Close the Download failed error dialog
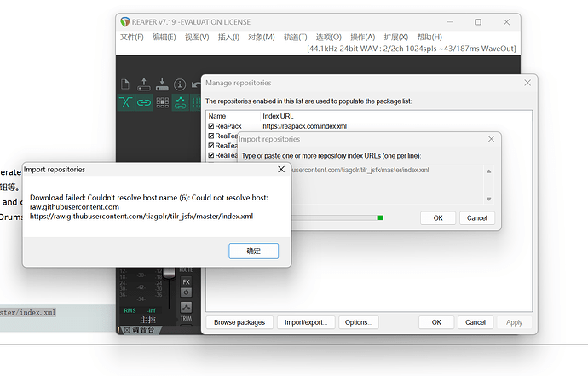The width and height of the screenshot is (588, 376). (281, 169)
